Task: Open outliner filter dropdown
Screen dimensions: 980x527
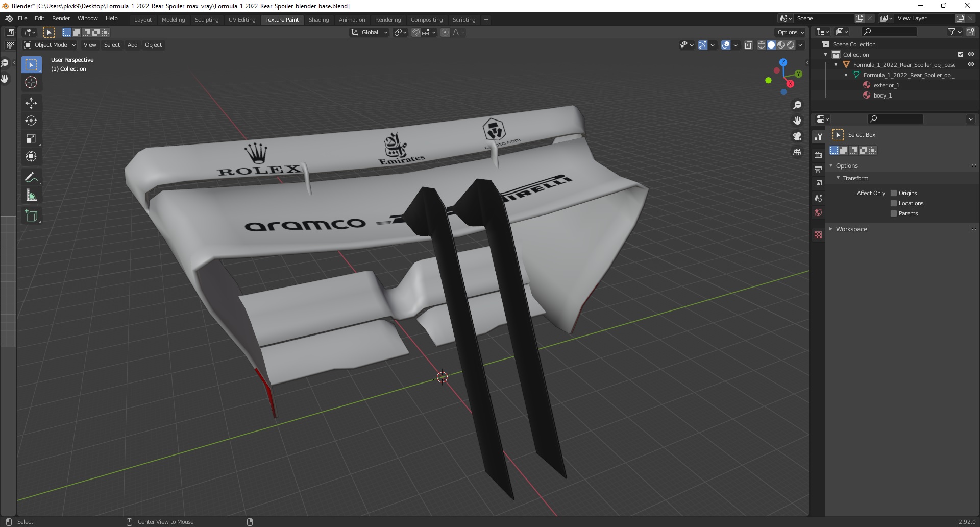Action: (954, 32)
